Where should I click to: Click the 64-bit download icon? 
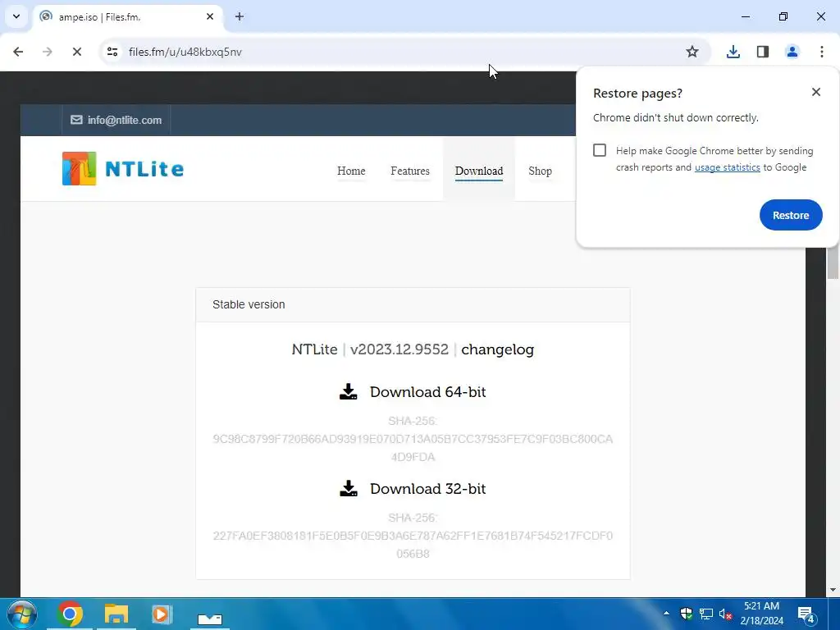(x=348, y=391)
